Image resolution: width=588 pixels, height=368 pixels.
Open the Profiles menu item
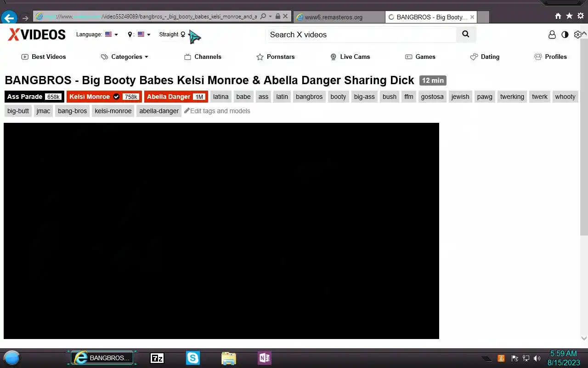550,57
